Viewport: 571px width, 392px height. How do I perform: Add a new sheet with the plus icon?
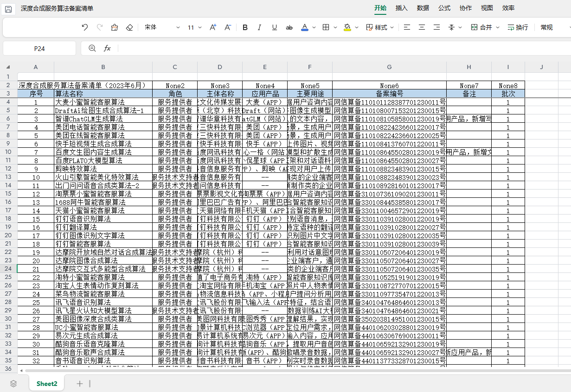point(80,384)
